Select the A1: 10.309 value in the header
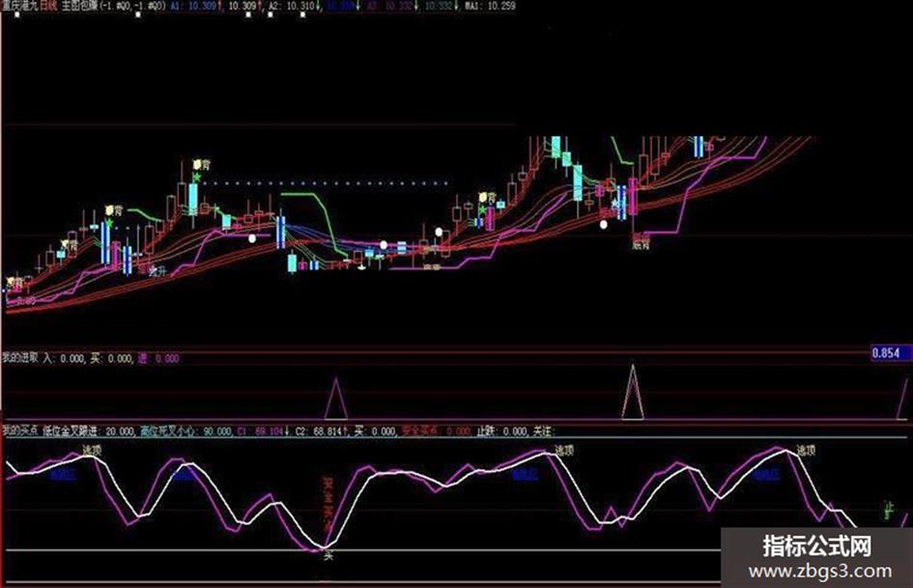The image size is (913, 588). (195, 6)
